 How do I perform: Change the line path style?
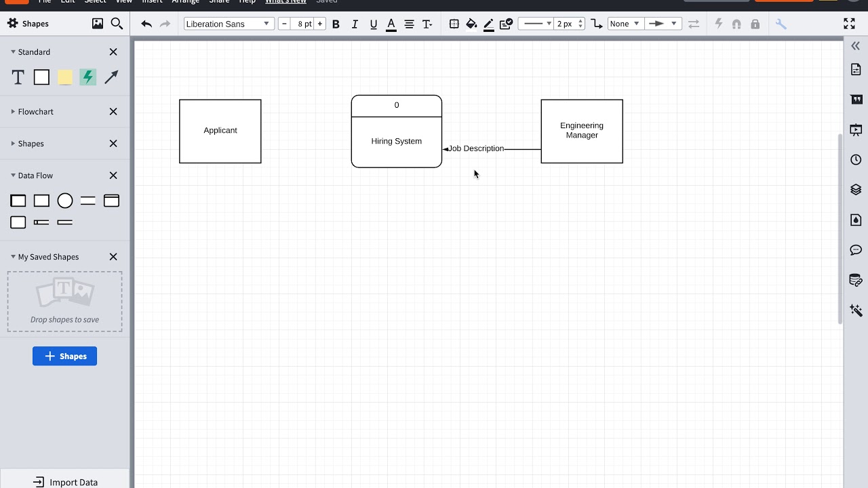coord(597,24)
